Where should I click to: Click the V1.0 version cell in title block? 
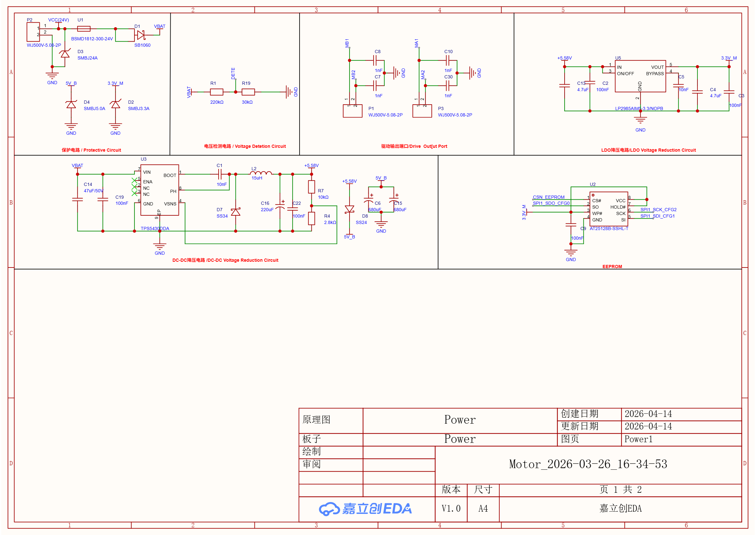pyautogui.click(x=451, y=509)
